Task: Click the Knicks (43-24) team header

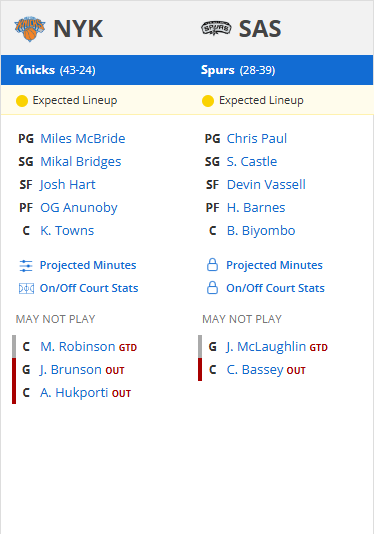Action: click(x=56, y=70)
